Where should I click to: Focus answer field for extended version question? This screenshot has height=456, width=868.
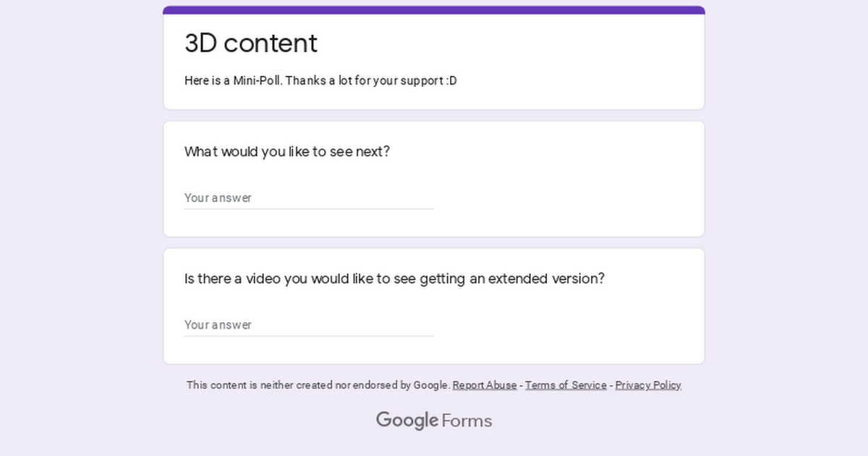(x=309, y=324)
